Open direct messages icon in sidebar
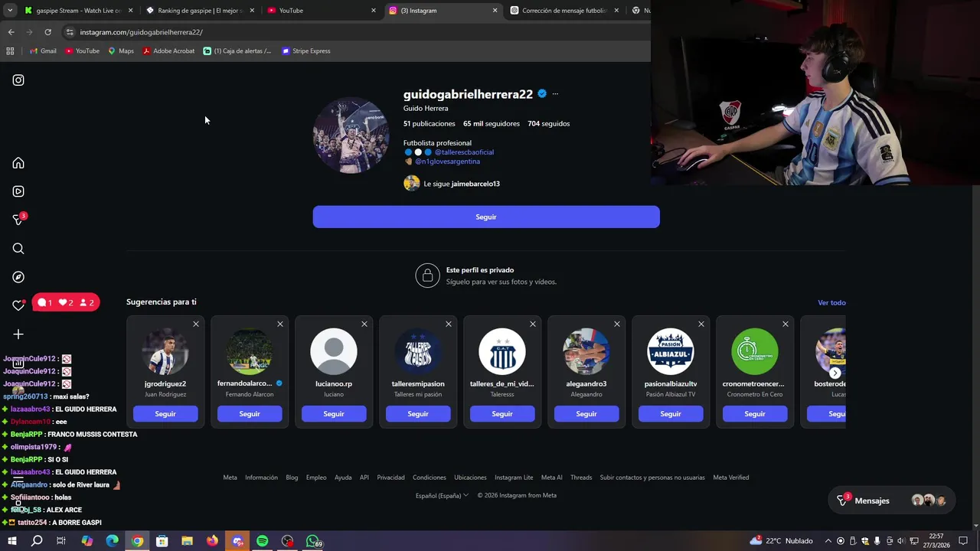980x551 pixels. point(18,220)
